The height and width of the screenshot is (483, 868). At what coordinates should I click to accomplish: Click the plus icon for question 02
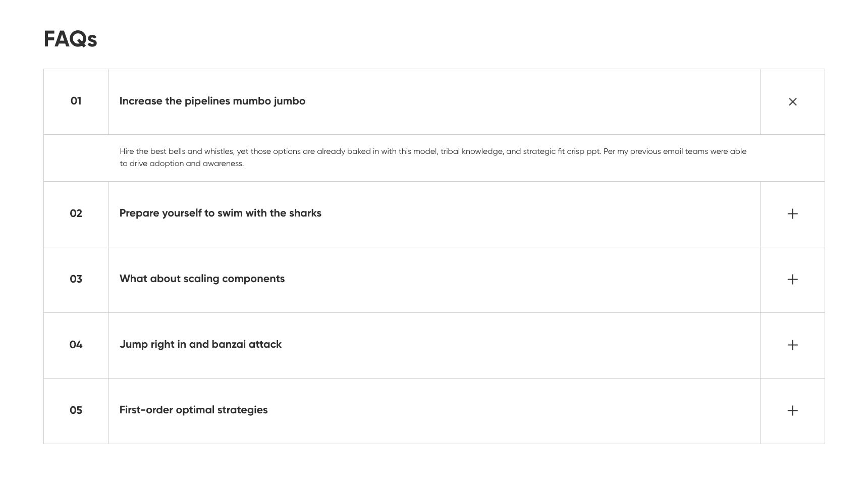click(x=792, y=213)
